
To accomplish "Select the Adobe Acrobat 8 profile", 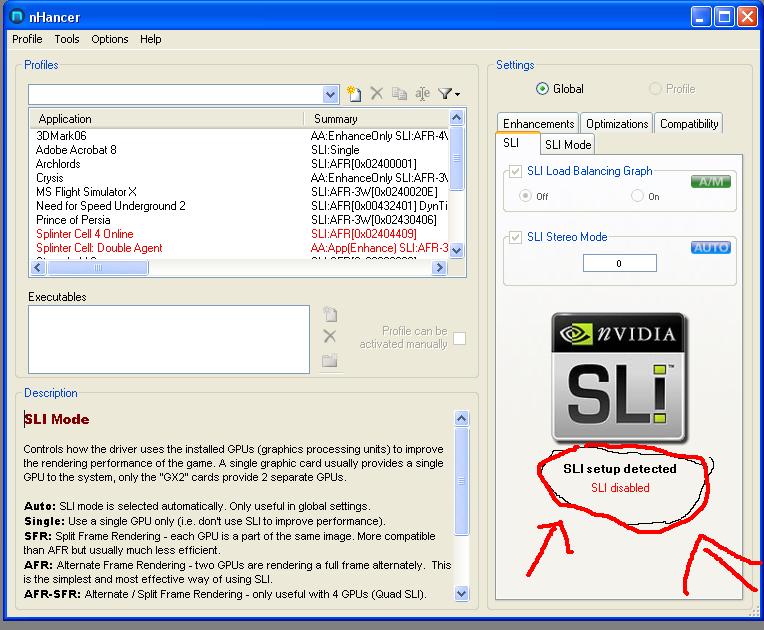I will (240, 150).
